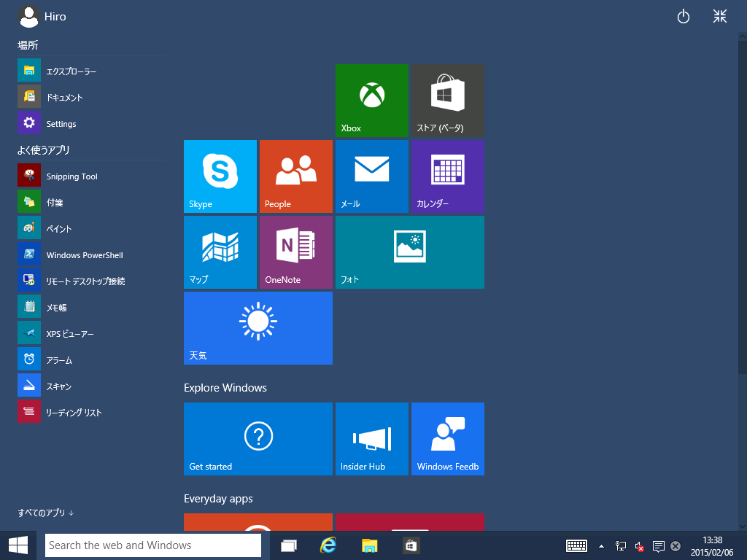The width and height of the screenshot is (747, 560).
Task: Launch the Insider Hub tile
Action: tap(371, 438)
